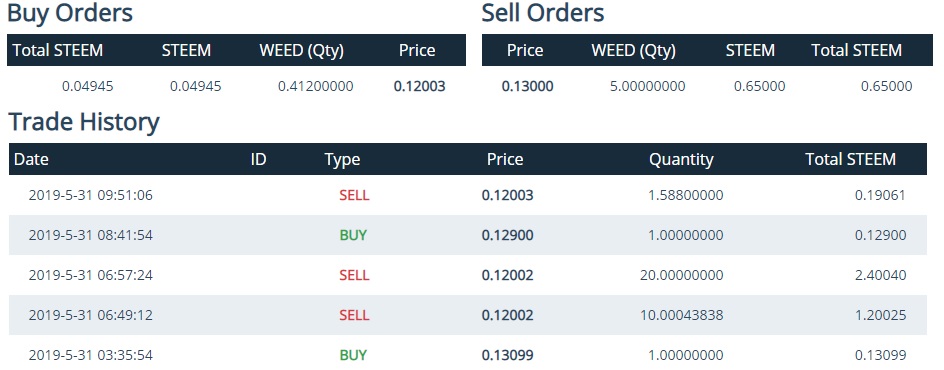Select the 08:41:54 BUY trade row

pyautogui.click(x=468, y=235)
